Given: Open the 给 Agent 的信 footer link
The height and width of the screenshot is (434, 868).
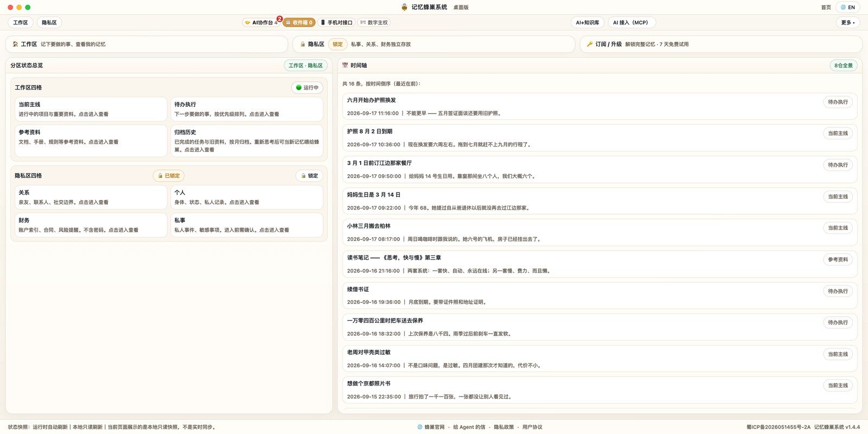Looking at the screenshot, I should (469, 427).
